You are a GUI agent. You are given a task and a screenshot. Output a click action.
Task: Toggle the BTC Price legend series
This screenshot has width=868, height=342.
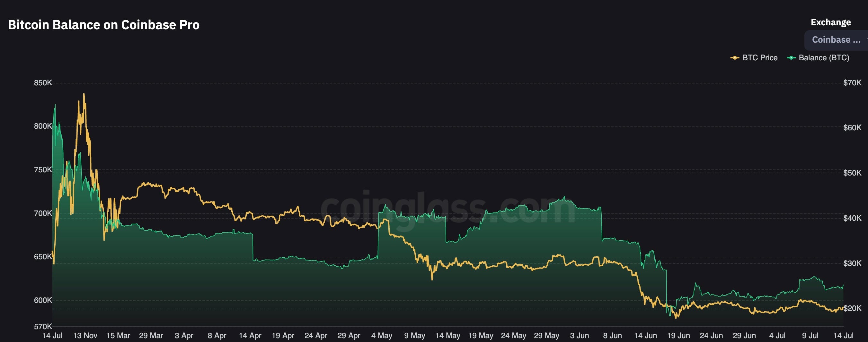754,58
